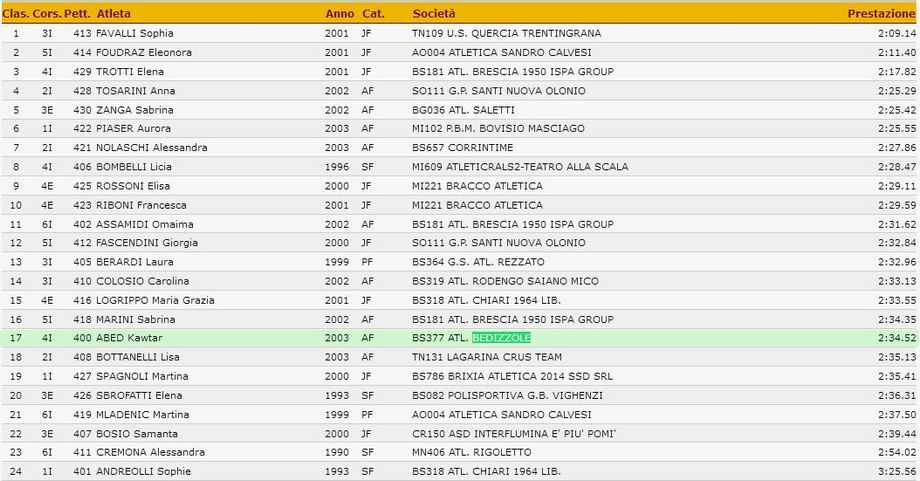Screen dimensions: 920x481
Task: Click club BG036 ATL. SALETTI
Action: 463,110
